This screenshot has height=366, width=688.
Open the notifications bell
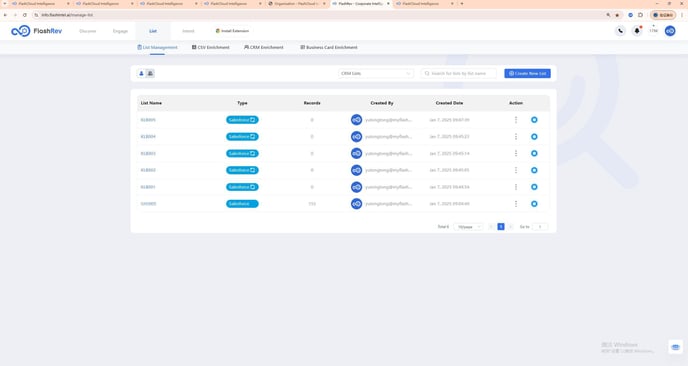click(x=637, y=31)
